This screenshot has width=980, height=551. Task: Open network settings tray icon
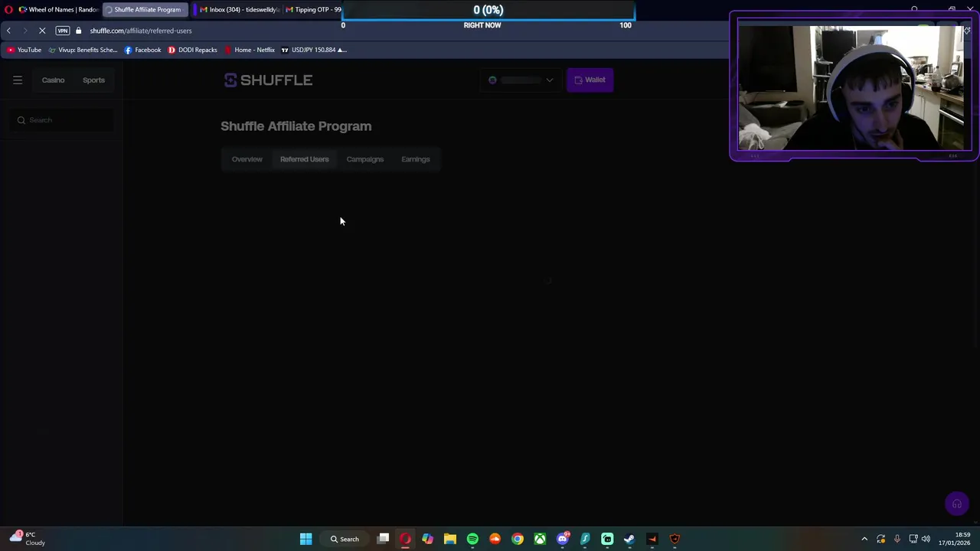click(913, 540)
